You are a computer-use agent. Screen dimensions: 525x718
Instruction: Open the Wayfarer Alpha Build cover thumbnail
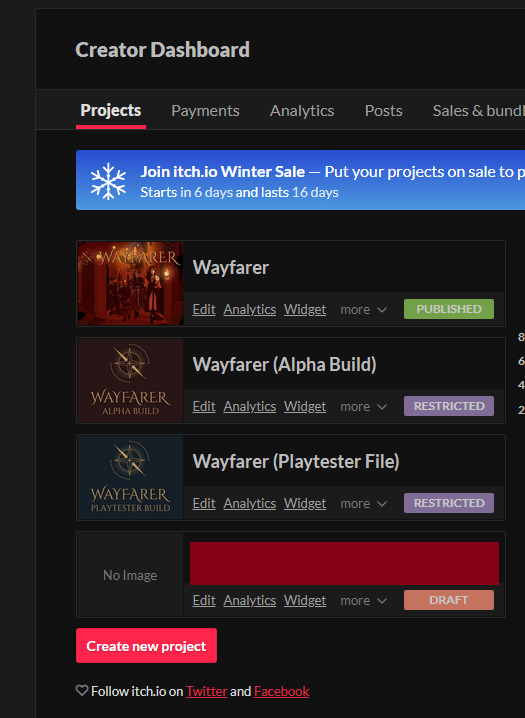[130, 381]
